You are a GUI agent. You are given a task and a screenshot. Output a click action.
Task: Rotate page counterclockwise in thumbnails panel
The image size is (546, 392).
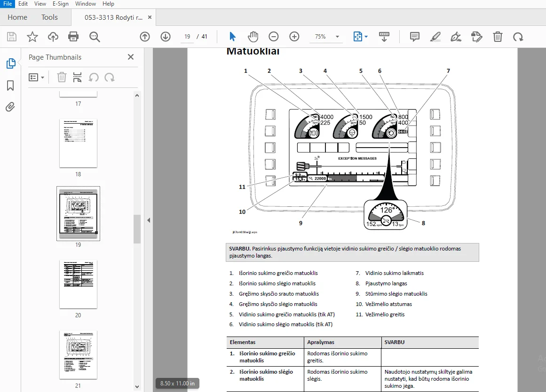[93, 77]
